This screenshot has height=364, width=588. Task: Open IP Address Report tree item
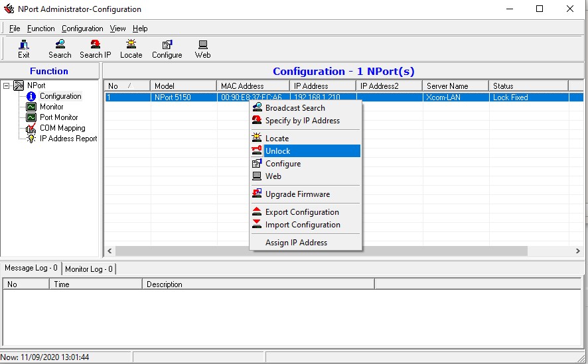tap(68, 139)
